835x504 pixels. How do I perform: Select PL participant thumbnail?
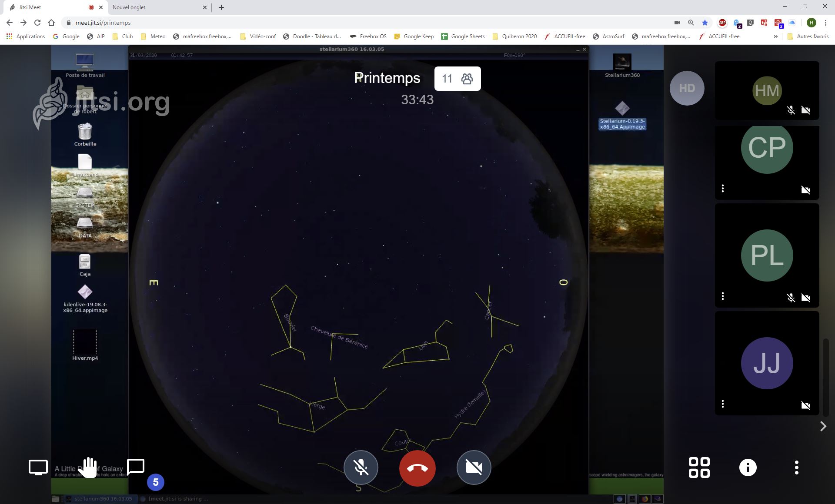[767, 255]
